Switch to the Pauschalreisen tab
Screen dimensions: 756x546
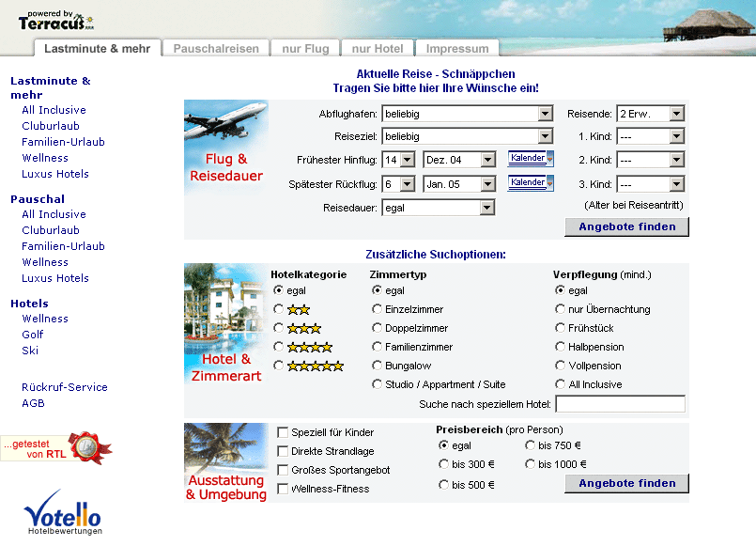(x=216, y=49)
